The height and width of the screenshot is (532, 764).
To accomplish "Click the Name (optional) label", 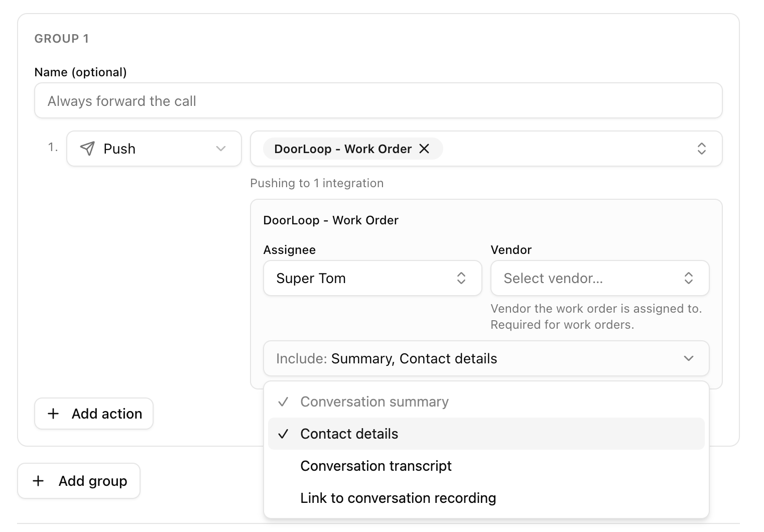I will pyautogui.click(x=80, y=72).
